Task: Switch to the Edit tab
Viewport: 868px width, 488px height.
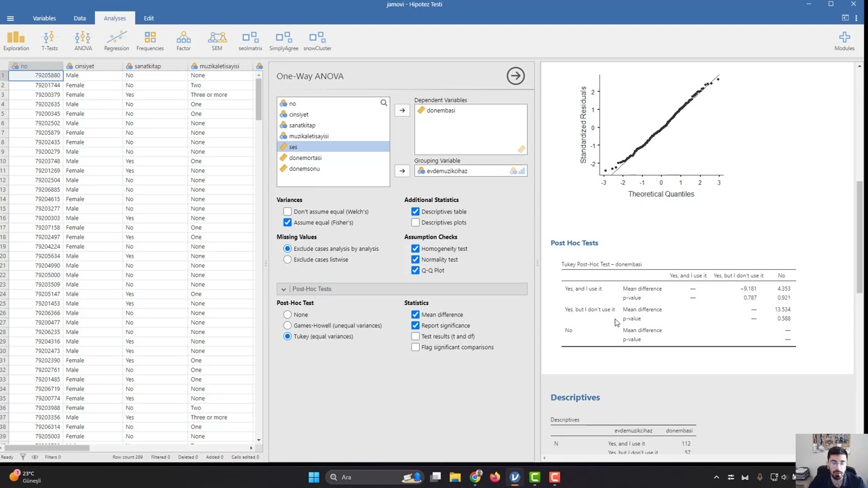Action: click(x=149, y=18)
